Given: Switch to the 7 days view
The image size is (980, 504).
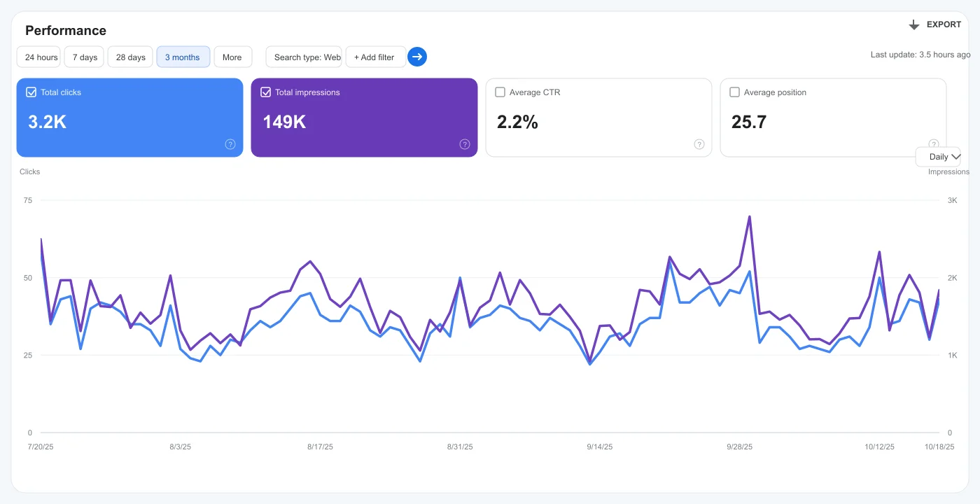Looking at the screenshot, I should pyautogui.click(x=83, y=57).
